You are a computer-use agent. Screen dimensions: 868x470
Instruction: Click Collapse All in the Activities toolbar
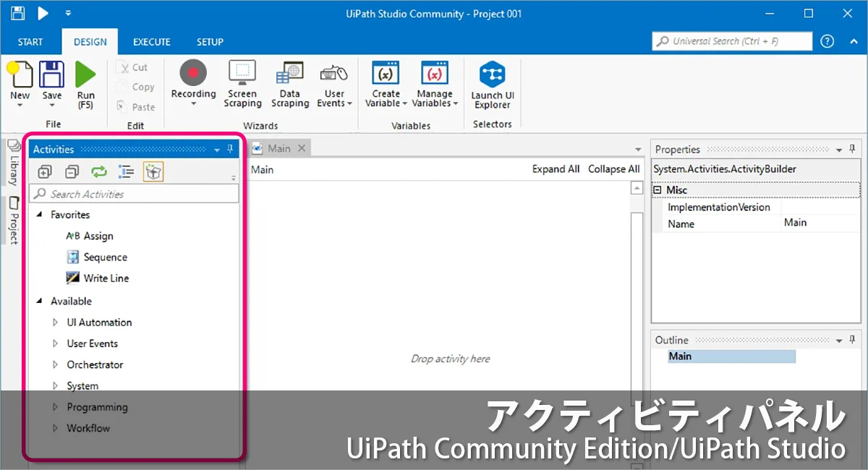coord(72,171)
